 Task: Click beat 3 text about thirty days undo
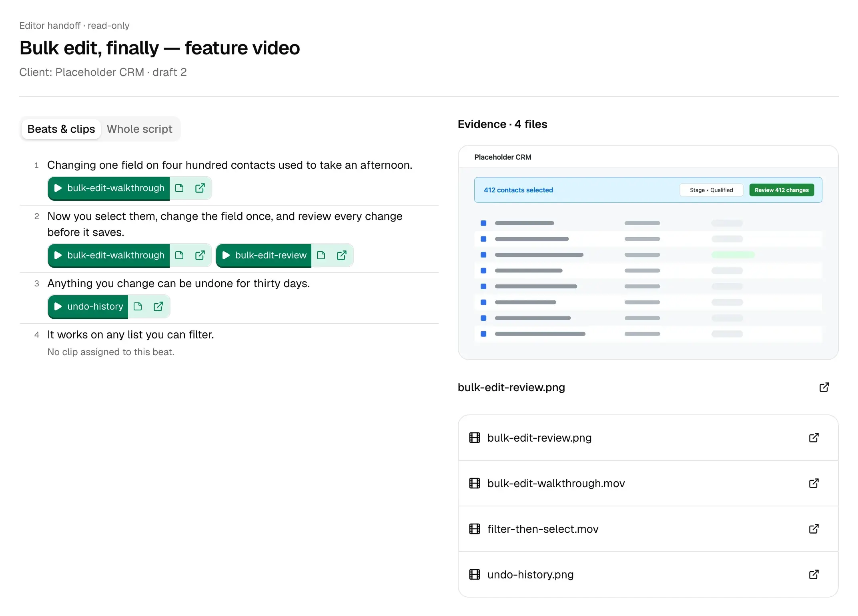pos(178,284)
